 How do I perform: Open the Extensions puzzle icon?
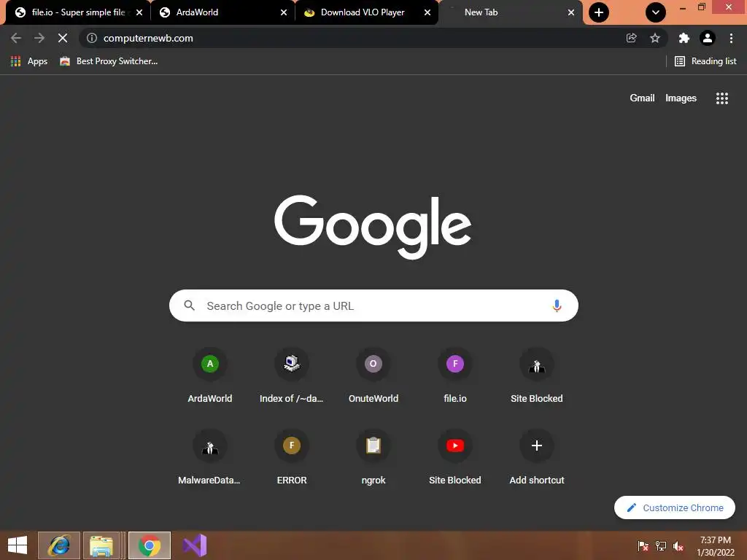point(684,38)
